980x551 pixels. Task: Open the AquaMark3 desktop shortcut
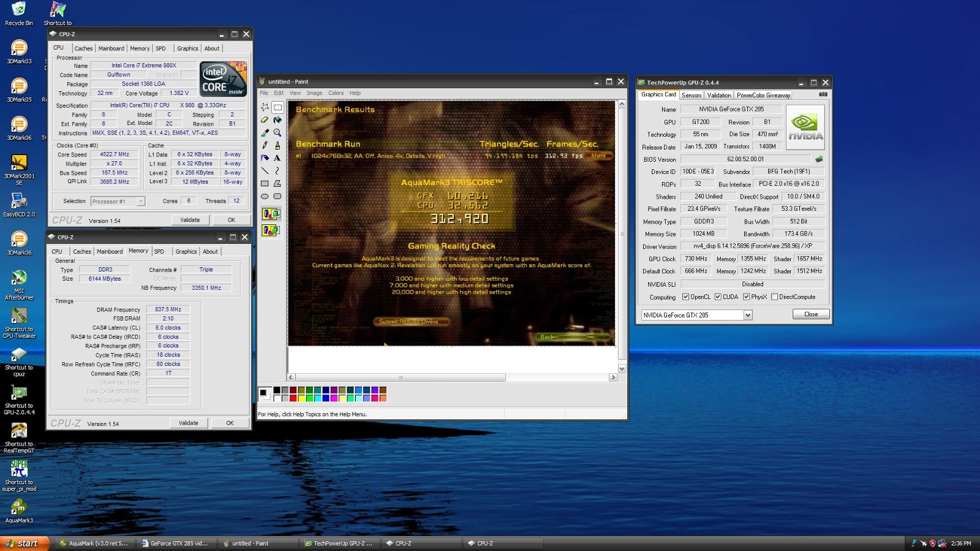point(19,511)
